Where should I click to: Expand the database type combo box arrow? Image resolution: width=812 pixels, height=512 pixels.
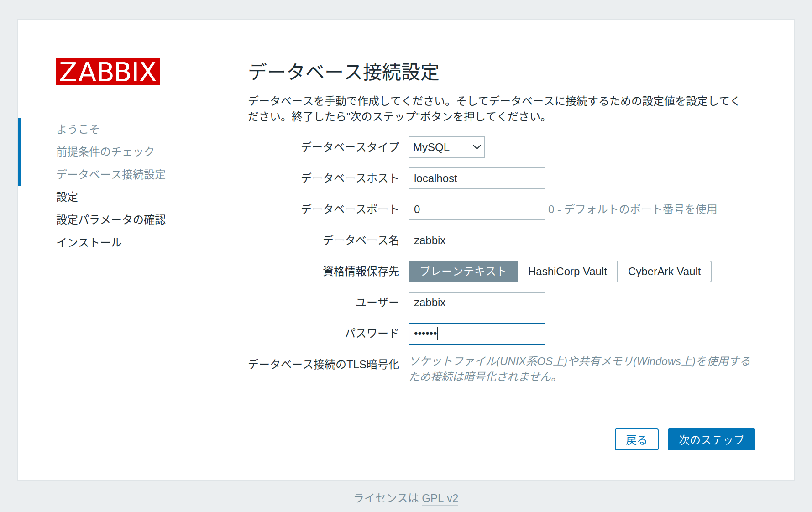[x=476, y=147]
